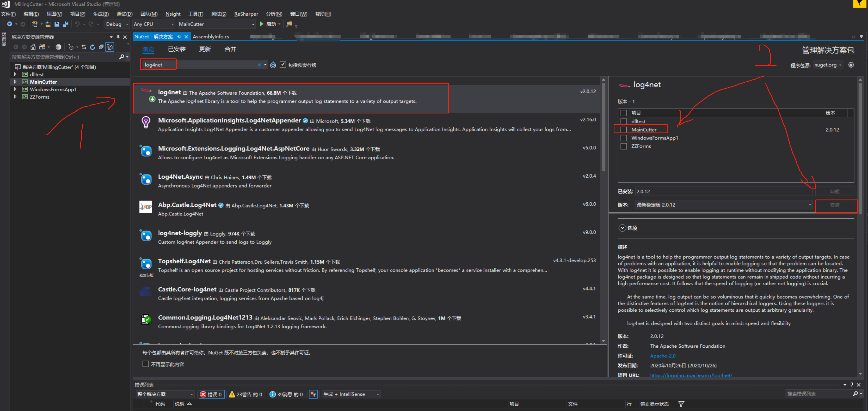Open the ReSharper menu
Screen dimensions: 868x411
tap(246, 14)
